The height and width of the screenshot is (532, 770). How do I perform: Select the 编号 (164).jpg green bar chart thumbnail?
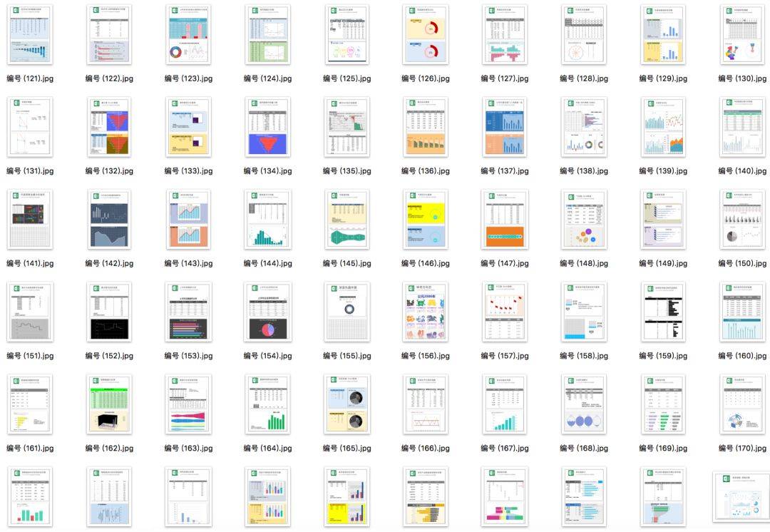point(267,404)
